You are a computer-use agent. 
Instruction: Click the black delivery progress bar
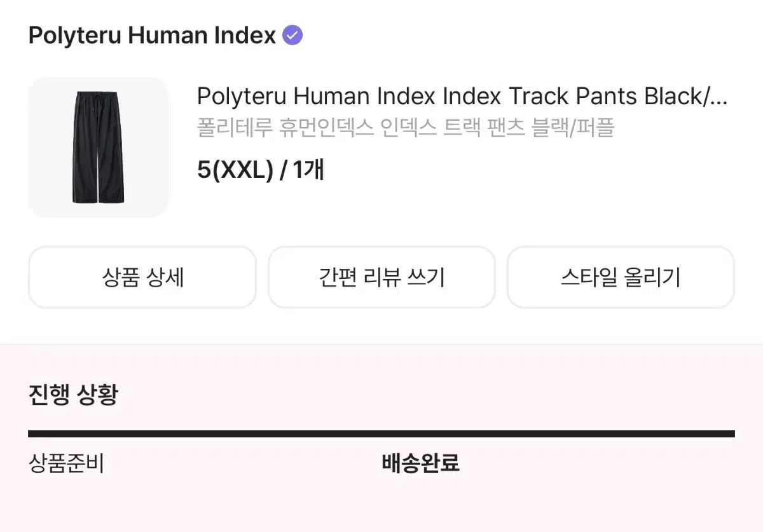tap(381, 434)
